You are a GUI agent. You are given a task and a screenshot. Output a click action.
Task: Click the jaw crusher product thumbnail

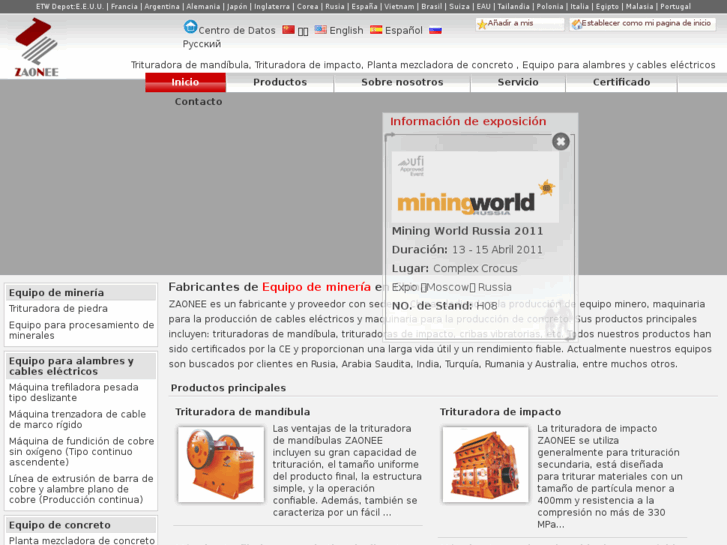(221, 464)
